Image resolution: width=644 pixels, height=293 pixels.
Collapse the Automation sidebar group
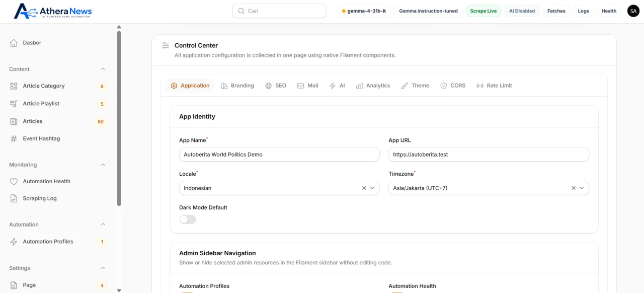coord(103,225)
